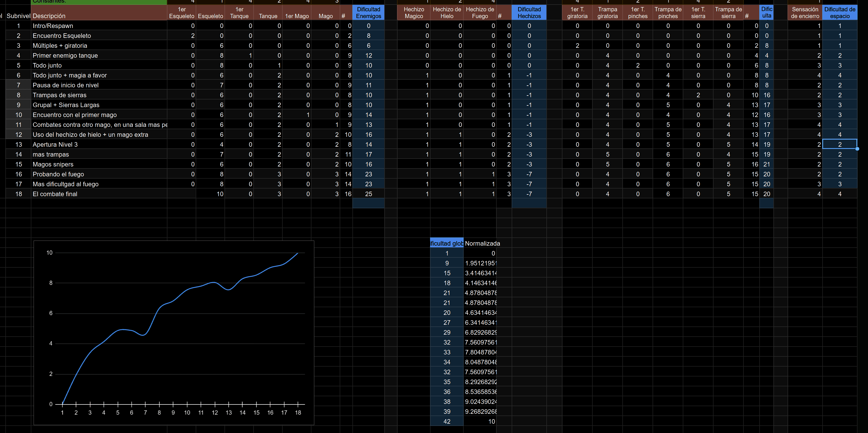The height and width of the screenshot is (433, 868).
Task: Select normalized value 1.9512195
Action: coord(480,263)
